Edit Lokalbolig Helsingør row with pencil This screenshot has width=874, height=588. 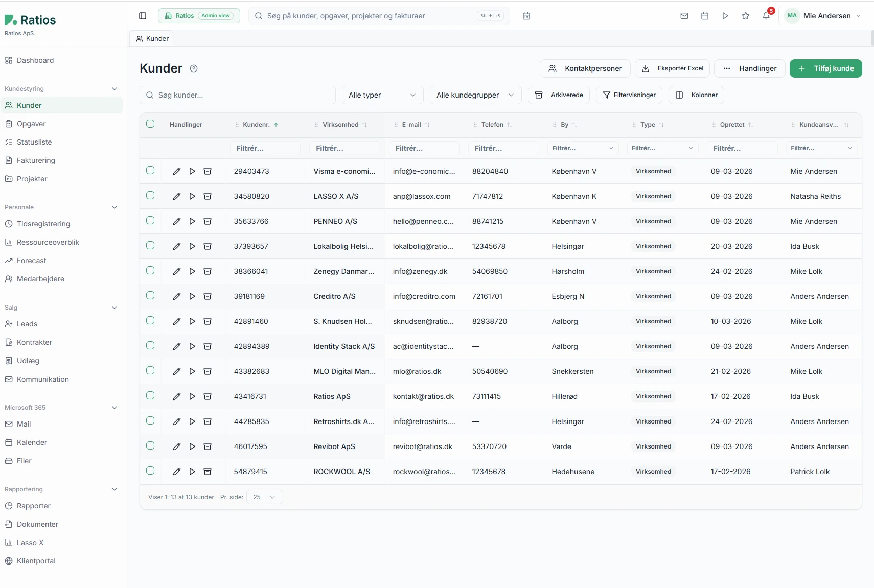177,246
